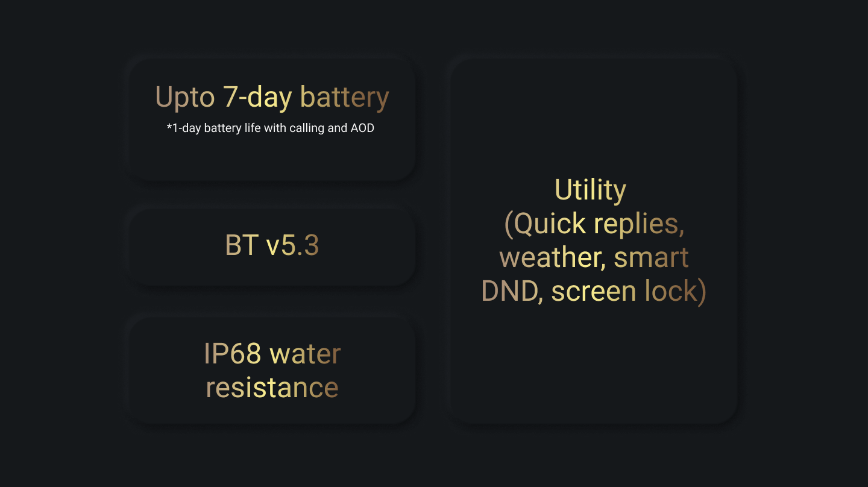Click the word "battery" in the large heading
This screenshot has height=487, width=868.
click(x=344, y=97)
